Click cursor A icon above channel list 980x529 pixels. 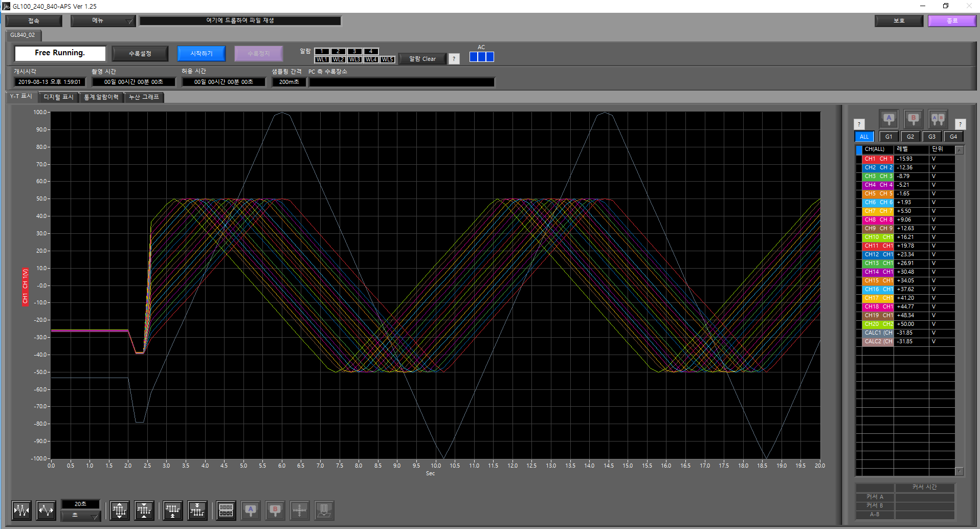888,119
